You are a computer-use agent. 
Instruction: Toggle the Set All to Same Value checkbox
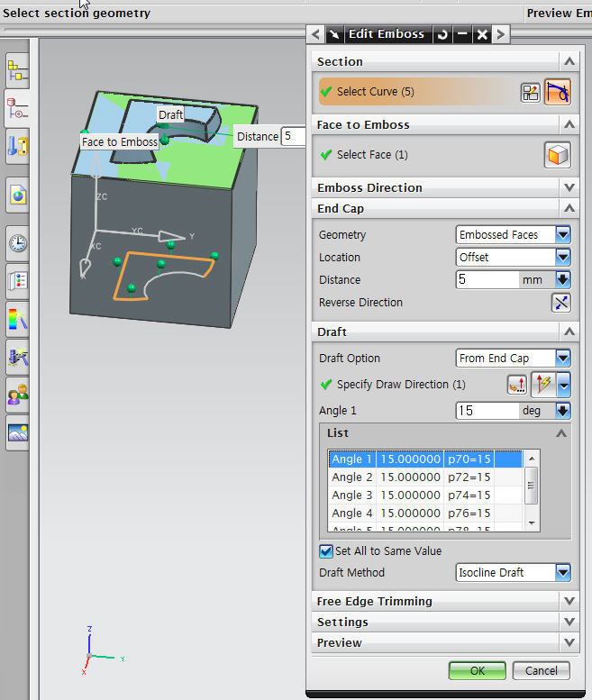pyautogui.click(x=326, y=551)
